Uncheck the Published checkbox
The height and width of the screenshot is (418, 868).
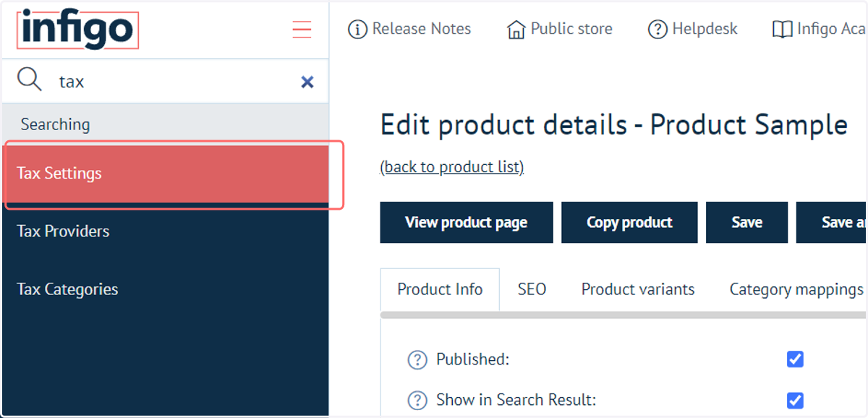click(x=795, y=359)
